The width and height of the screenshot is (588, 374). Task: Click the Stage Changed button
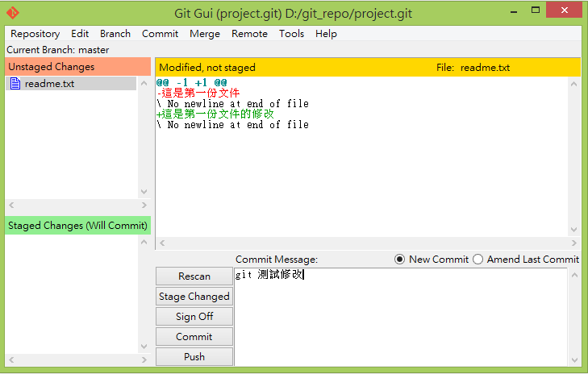point(194,297)
